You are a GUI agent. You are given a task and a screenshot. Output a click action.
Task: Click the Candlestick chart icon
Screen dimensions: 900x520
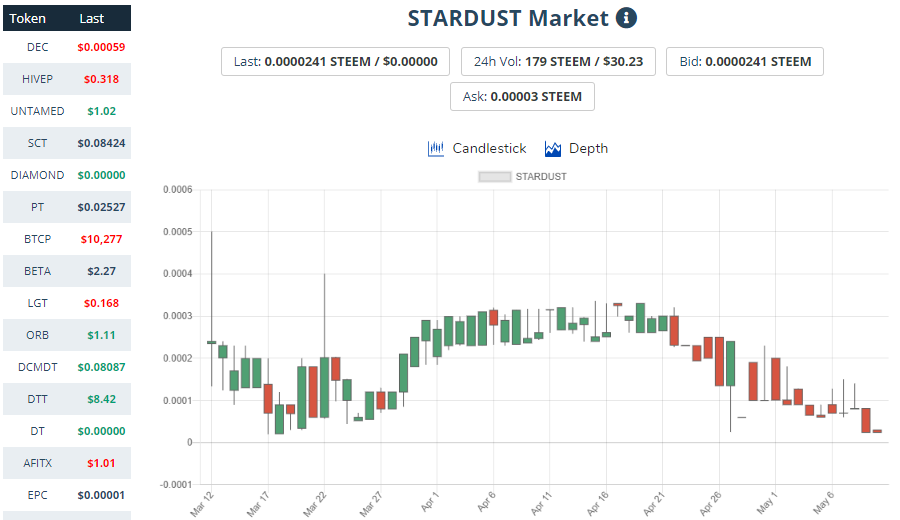(x=436, y=149)
